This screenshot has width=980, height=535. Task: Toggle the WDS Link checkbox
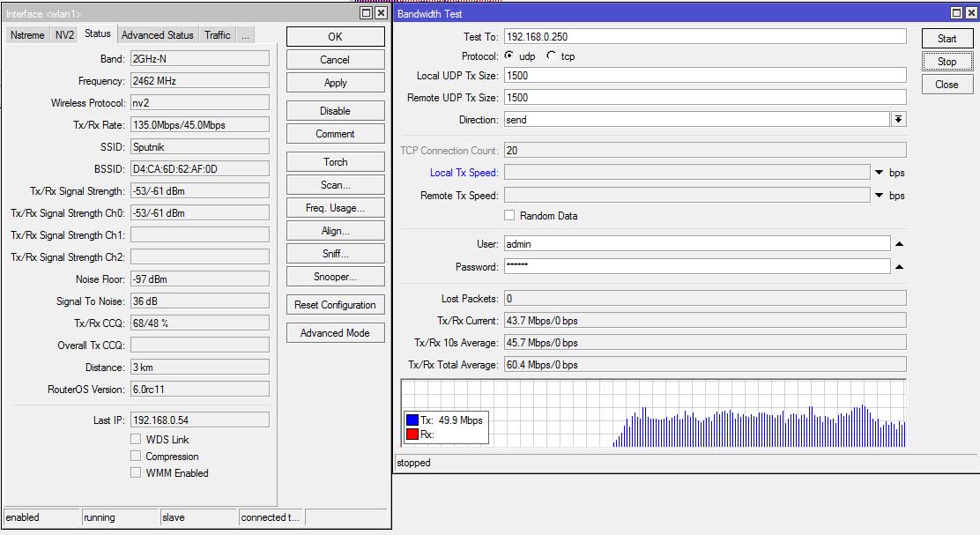click(136, 439)
